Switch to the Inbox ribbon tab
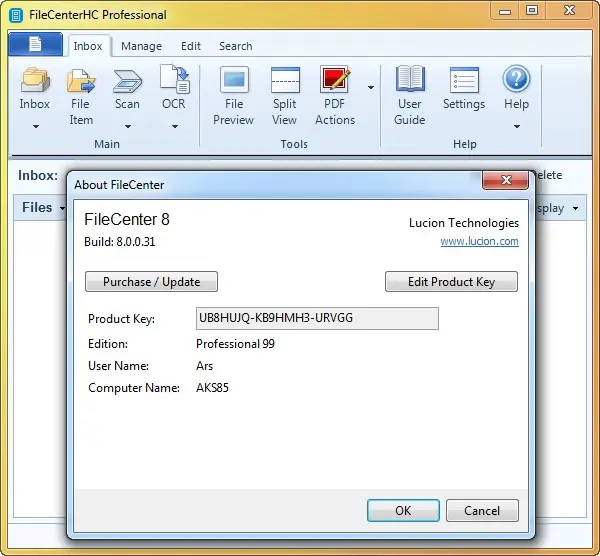 (88, 46)
